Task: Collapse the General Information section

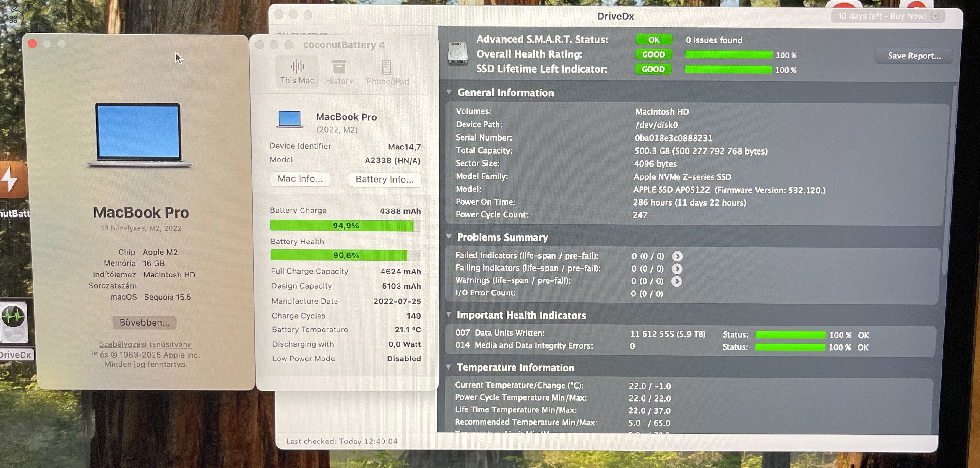Action: point(449,92)
